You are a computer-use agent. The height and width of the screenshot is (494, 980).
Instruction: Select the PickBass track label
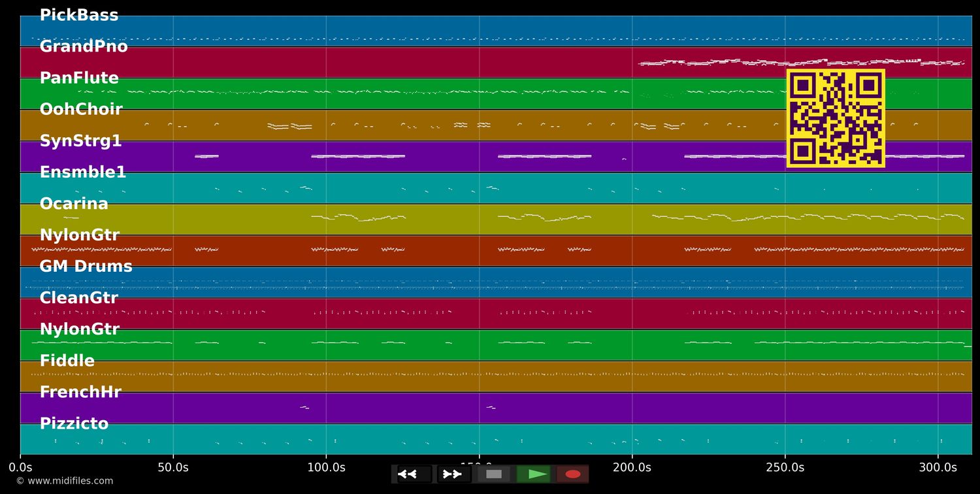79,16
